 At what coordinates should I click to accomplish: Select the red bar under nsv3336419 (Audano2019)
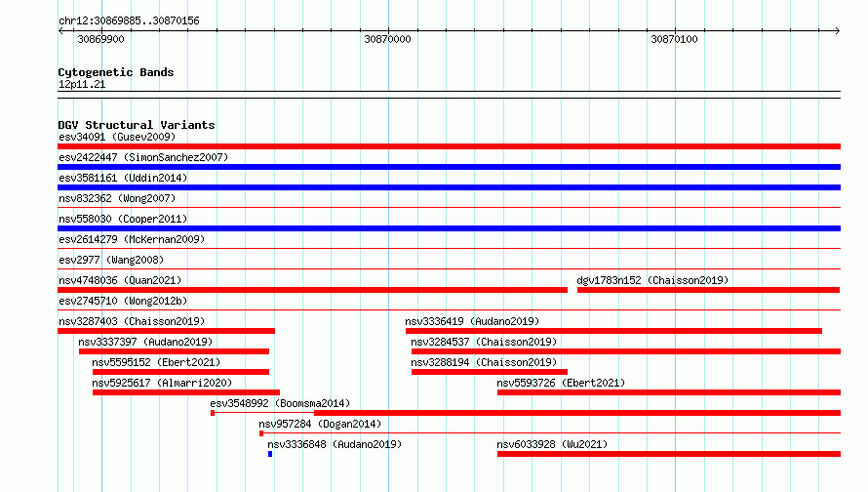[x=613, y=331]
